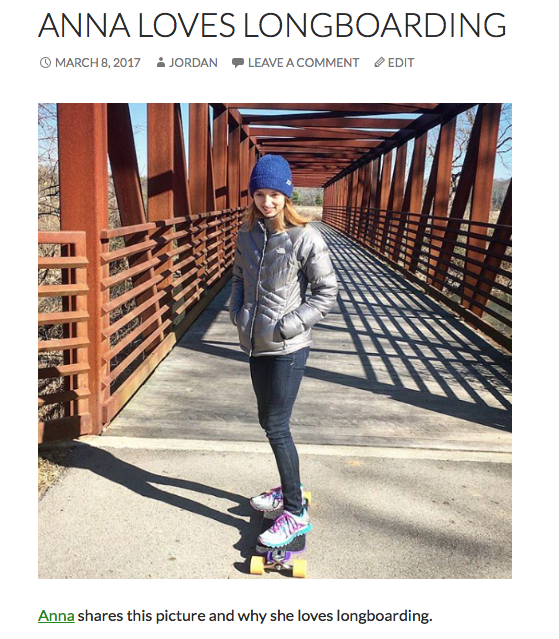View posts by author Jordan
The image size is (559, 639).
click(193, 63)
